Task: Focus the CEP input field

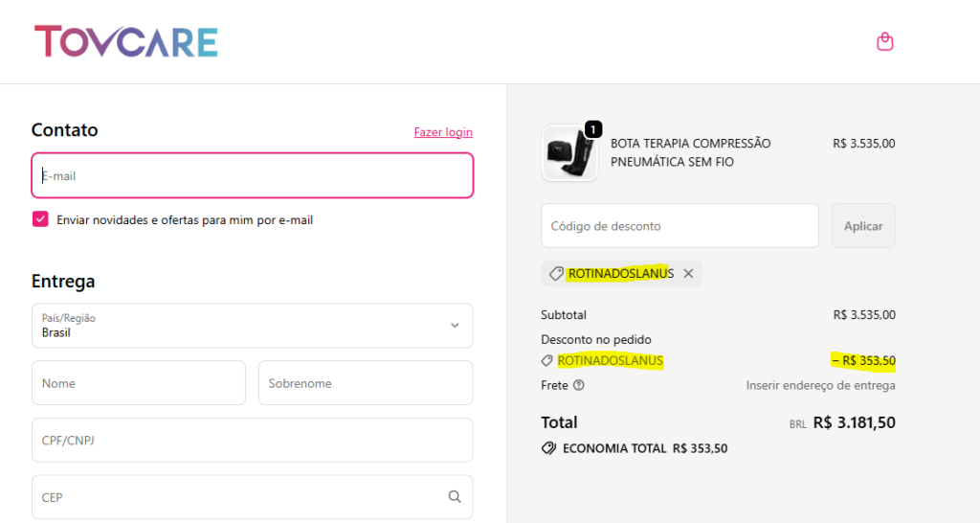Action: pos(253,497)
